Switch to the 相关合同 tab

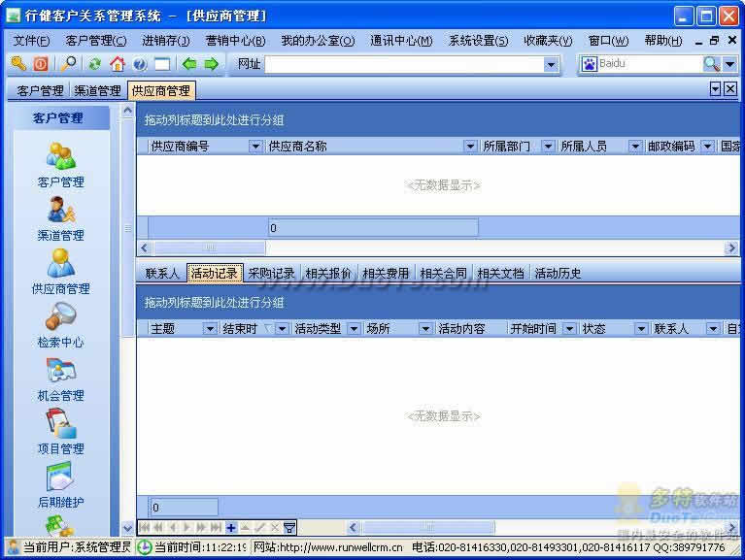coord(443,274)
